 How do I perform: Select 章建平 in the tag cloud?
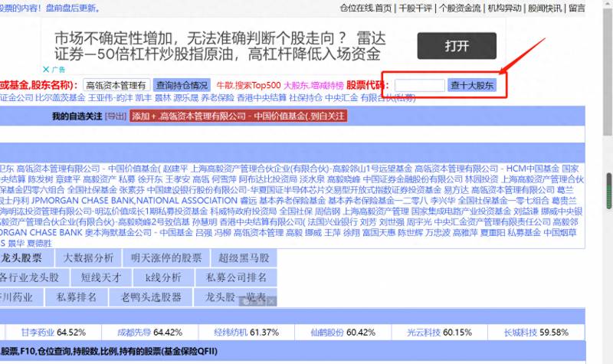(x=68, y=179)
